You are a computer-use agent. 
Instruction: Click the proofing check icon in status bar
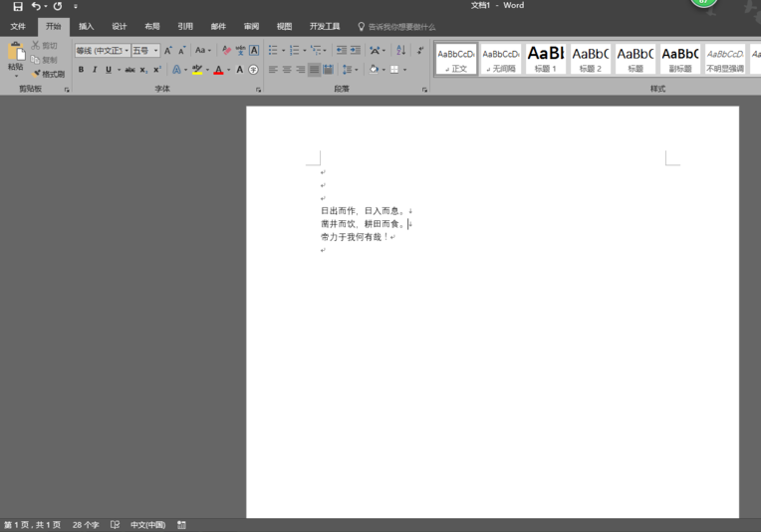coord(115,525)
